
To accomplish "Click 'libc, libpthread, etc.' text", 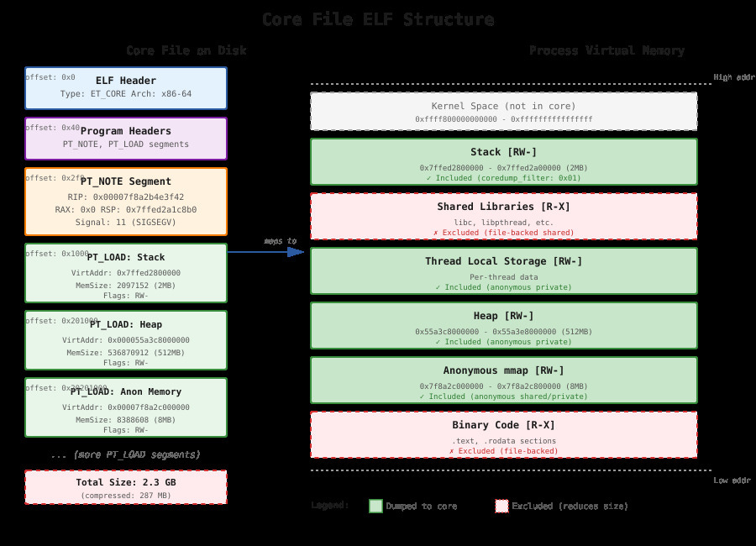I will point(504,223).
